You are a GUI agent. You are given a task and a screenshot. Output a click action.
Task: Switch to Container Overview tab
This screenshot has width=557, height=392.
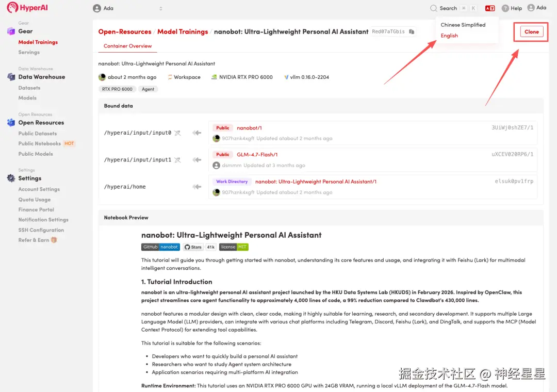(x=127, y=46)
